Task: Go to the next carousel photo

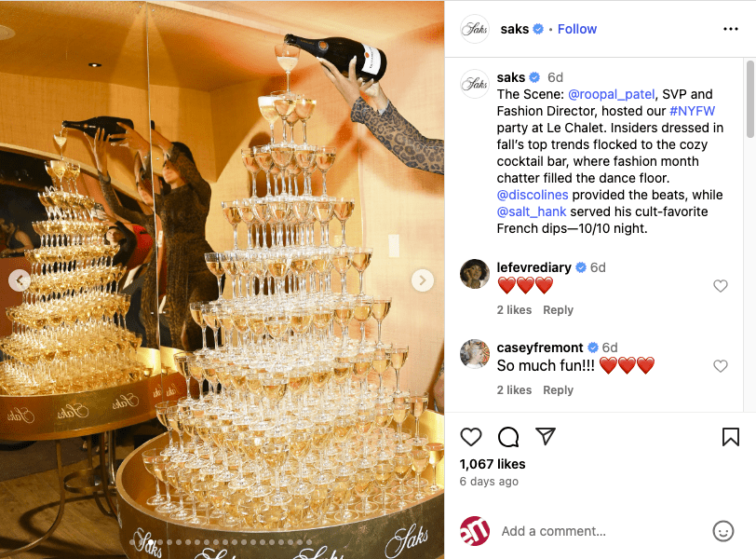Action: point(423,280)
